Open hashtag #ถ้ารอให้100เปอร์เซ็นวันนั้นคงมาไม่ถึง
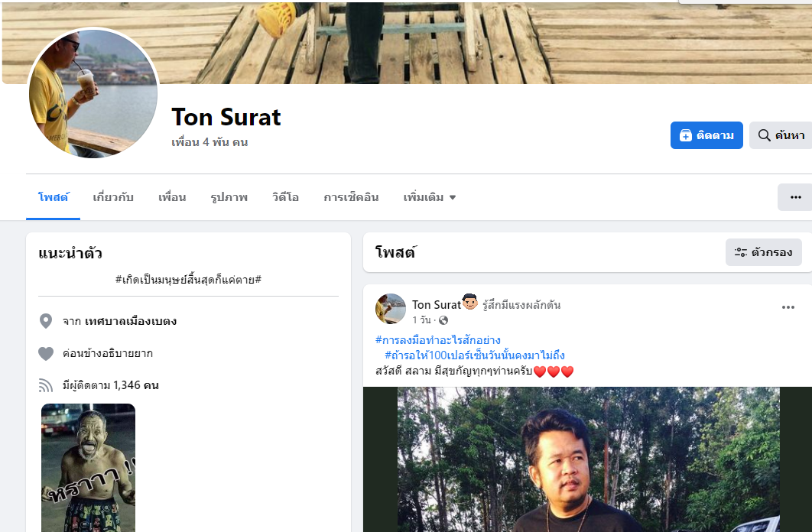 tap(474, 355)
